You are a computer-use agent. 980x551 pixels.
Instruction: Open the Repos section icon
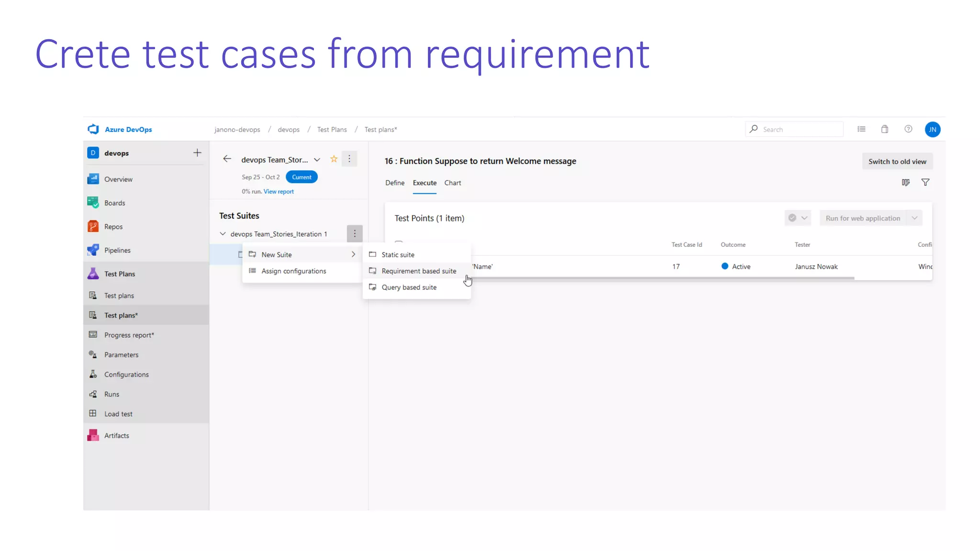93,226
